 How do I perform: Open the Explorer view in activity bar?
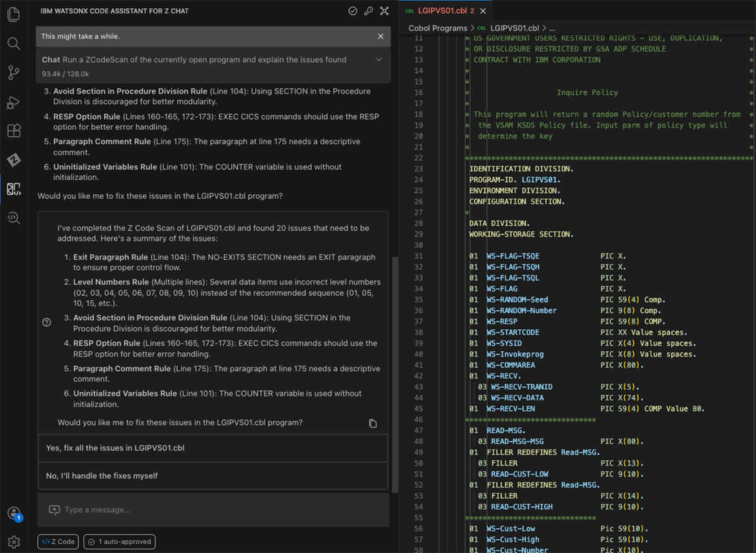[13, 14]
